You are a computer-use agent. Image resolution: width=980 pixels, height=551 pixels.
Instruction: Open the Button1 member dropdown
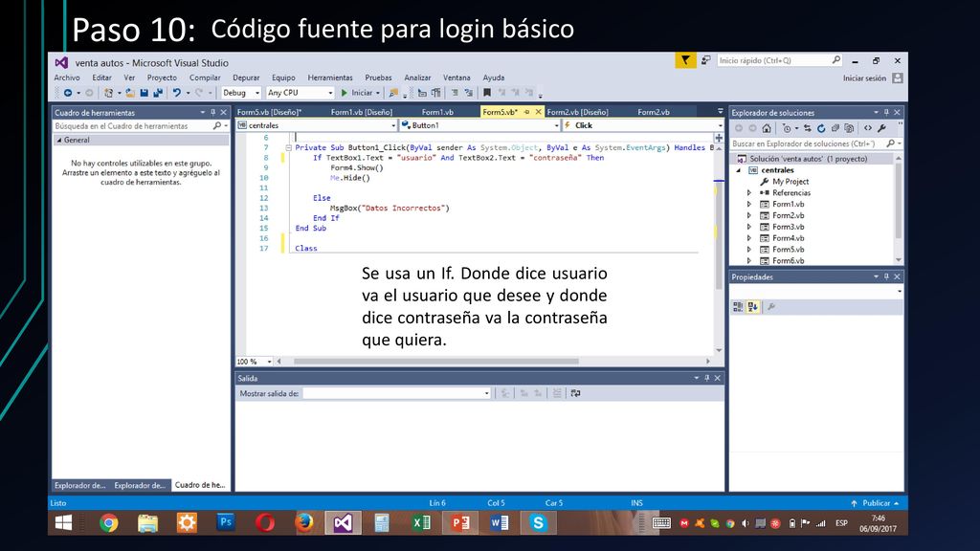click(x=556, y=125)
